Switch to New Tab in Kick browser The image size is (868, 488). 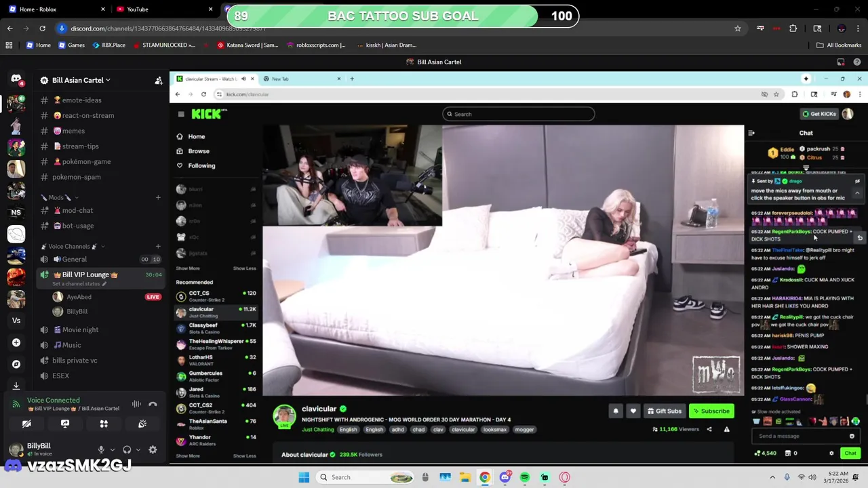point(302,79)
